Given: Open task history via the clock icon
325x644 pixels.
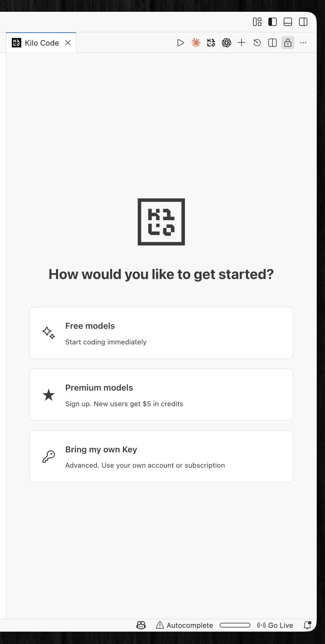Looking at the screenshot, I should coord(257,43).
